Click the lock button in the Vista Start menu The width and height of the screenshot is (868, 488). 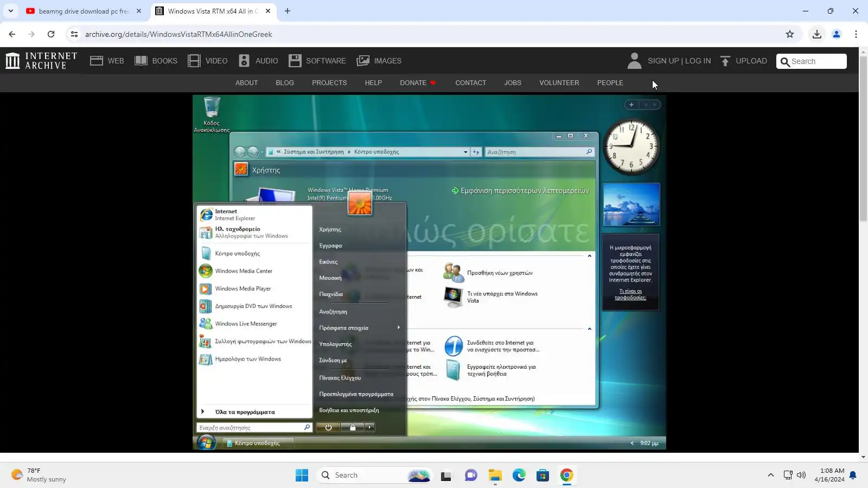[x=353, y=427]
